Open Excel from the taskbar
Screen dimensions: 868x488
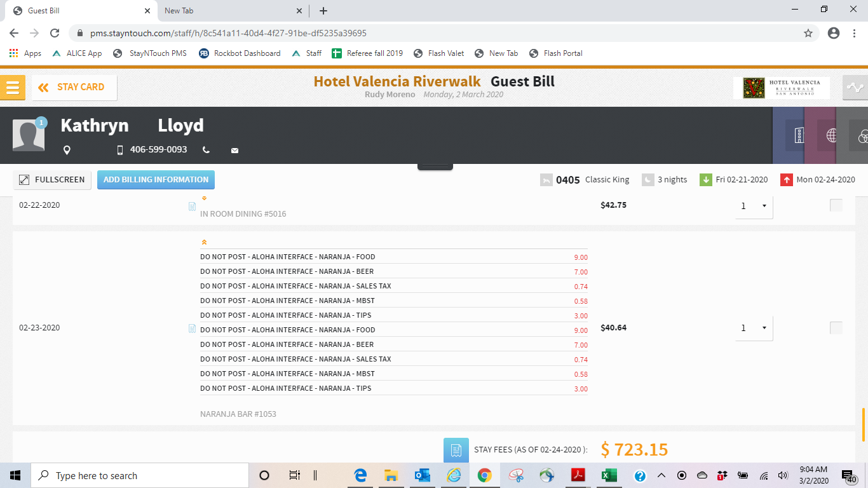(609, 475)
